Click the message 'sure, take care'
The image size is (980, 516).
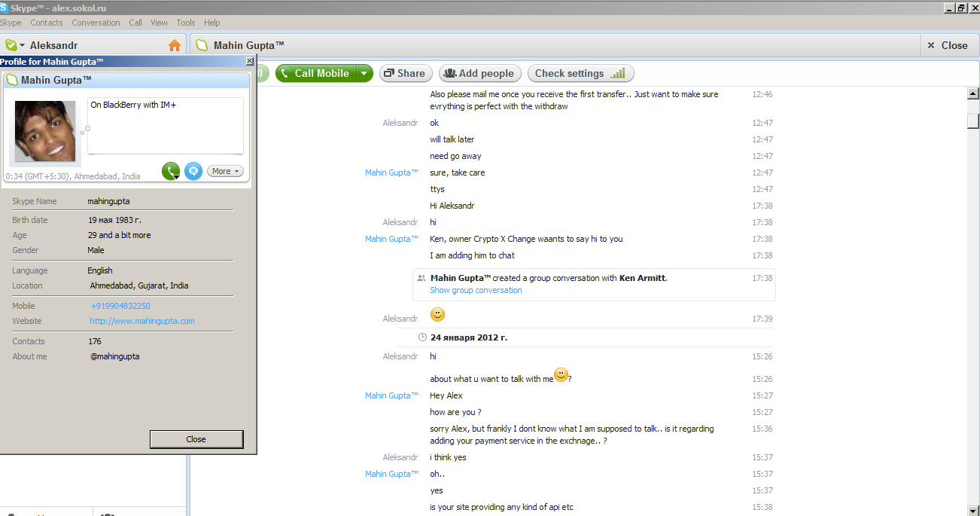pyautogui.click(x=458, y=173)
